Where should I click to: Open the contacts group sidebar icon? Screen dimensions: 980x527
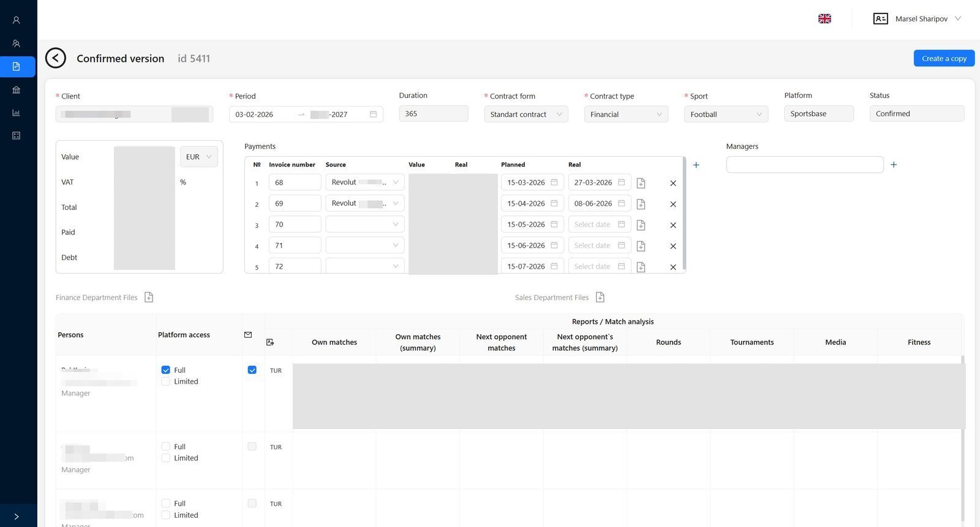(x=17, y=43)
